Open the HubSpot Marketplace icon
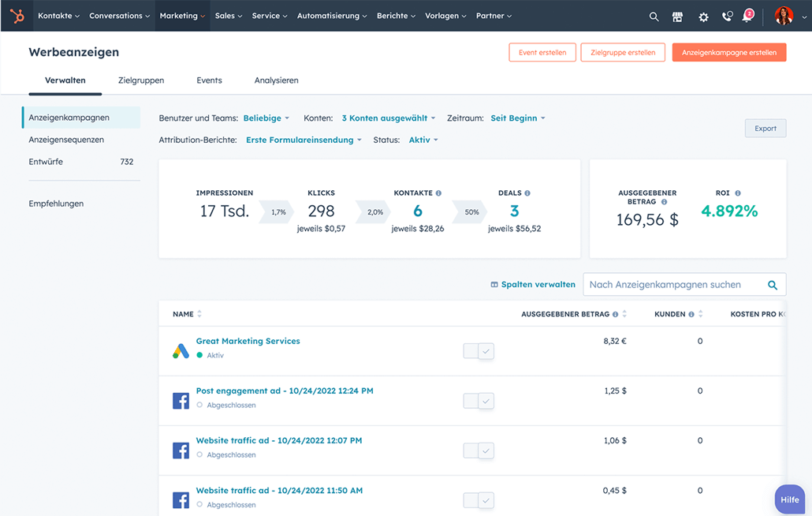 [677, 16]
